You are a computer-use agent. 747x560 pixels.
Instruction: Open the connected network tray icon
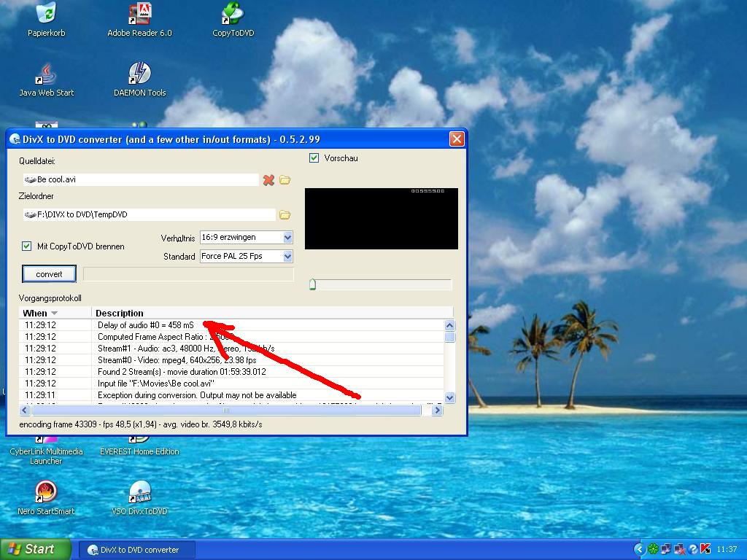coord(666,550)
